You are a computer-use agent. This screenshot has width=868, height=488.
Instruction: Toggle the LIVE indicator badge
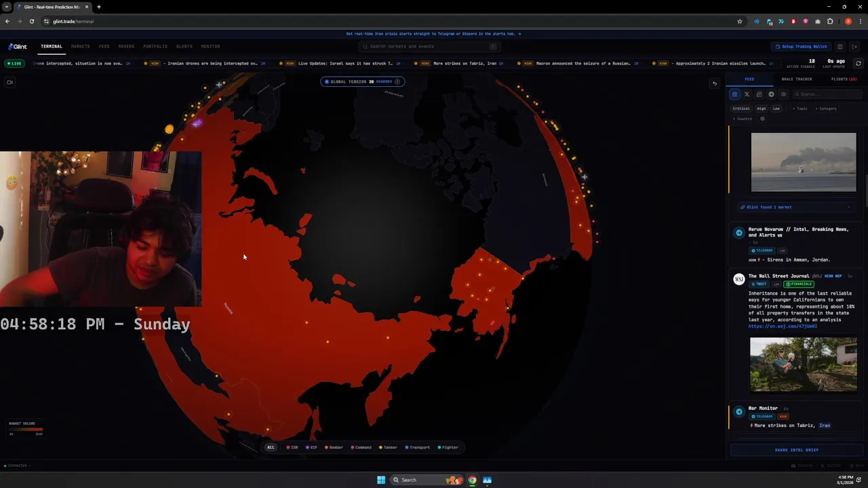tap(14, 63)
